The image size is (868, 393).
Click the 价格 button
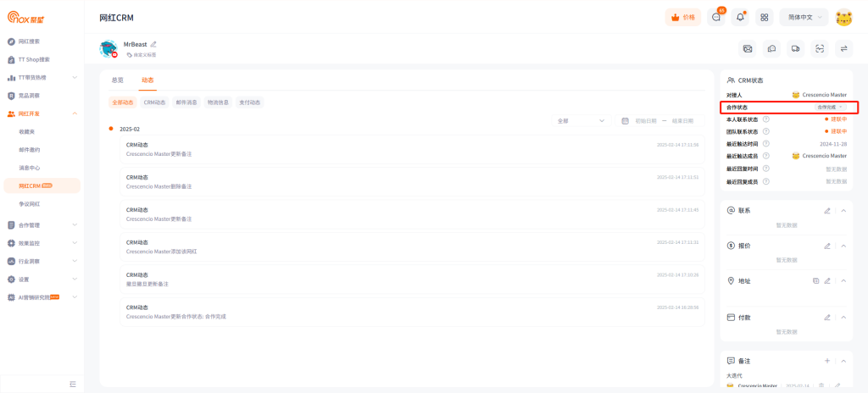pyautogui.click(x=683, y=17)
